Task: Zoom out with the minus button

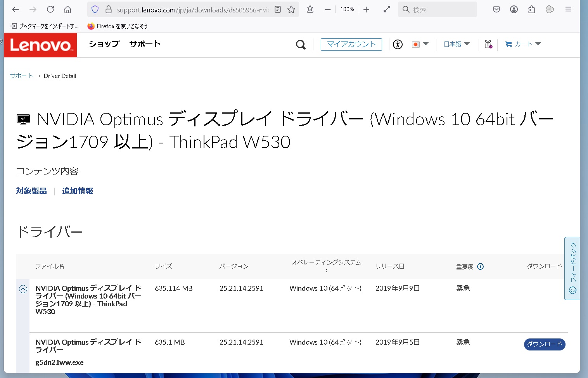Action: click(328, 9)
